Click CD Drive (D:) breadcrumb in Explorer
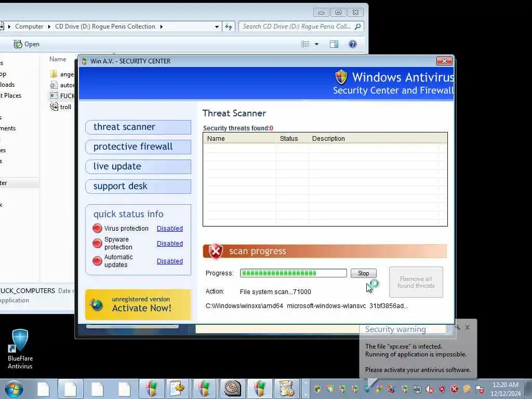532x399 pixels. pos(105,26)
